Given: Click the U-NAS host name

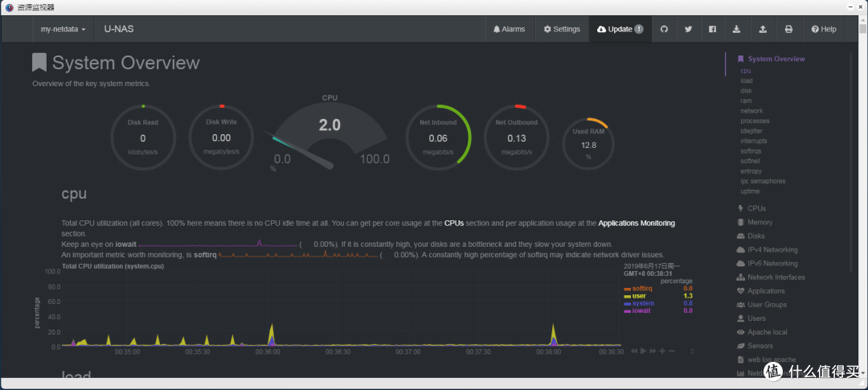Looking at the screenshot, I should [119, 30].
